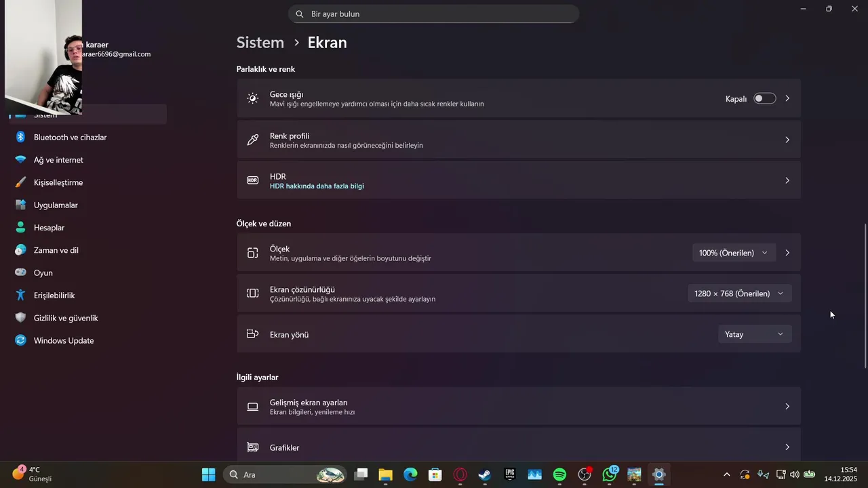Click the taskbar Ara search box
This screenshot has height=488, width=868.
click(285, 474)
